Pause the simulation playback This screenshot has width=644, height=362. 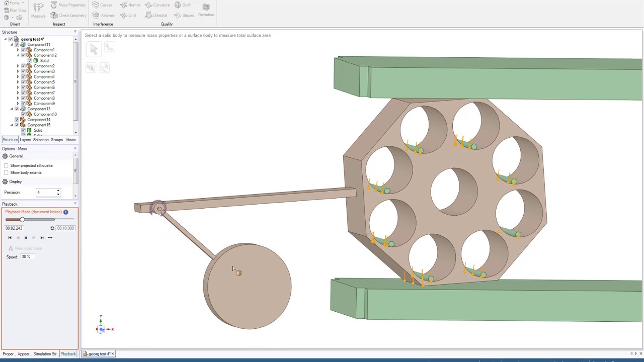pyautogui.click(x=26, y=238)
